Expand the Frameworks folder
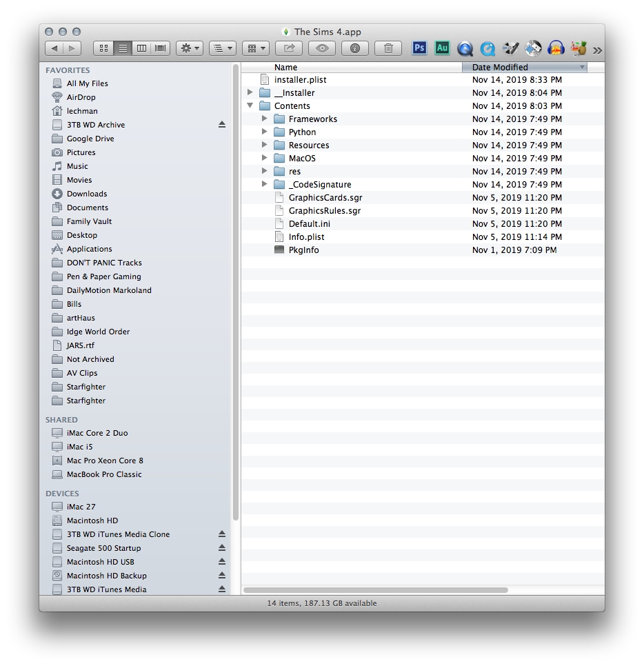This screenshot has width=644, height=666. point(265,119)
